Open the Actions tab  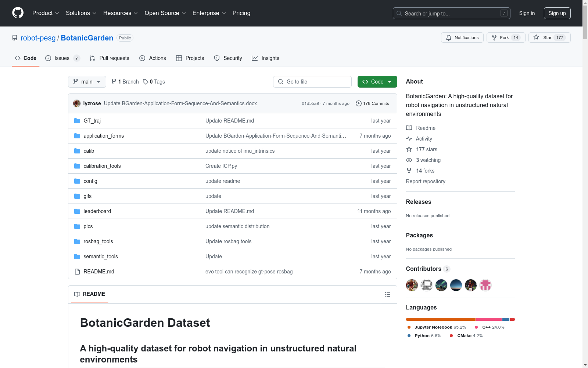point(153,58)
